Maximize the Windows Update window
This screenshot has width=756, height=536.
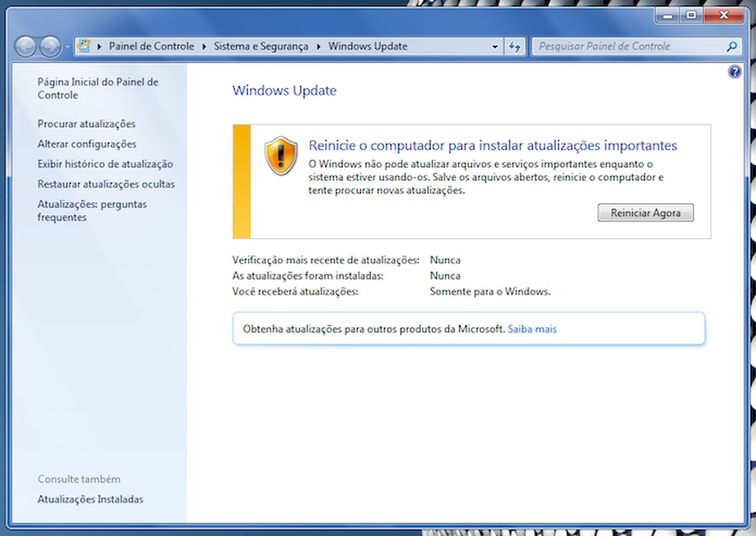click(691, 15)
